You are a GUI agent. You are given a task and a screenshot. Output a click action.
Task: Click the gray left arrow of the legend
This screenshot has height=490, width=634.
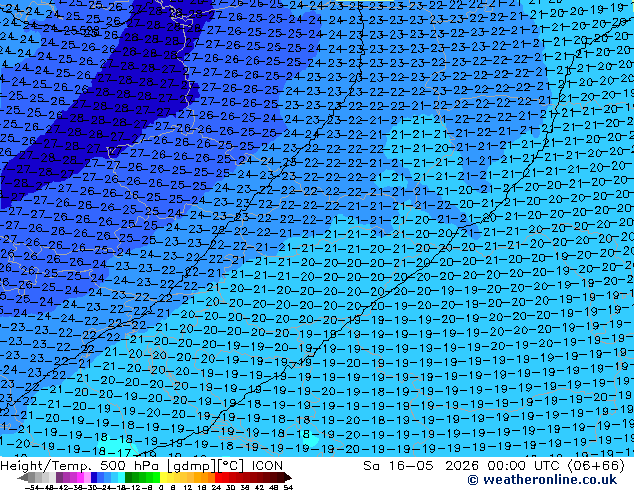[x=23, y=477]
